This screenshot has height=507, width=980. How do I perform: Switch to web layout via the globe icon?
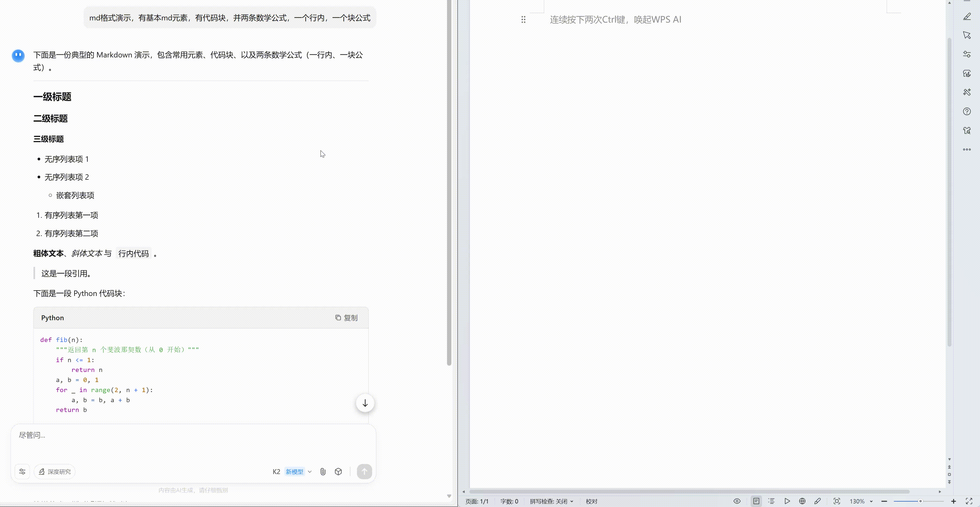[x=803, y=501]
